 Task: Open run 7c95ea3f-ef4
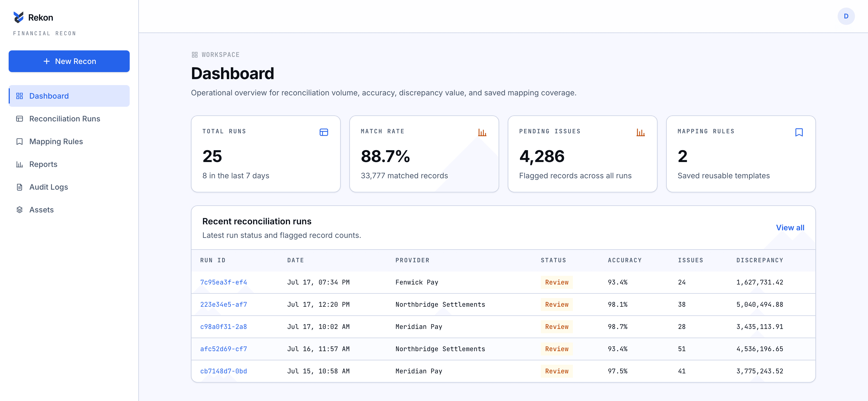coord(224,282)
